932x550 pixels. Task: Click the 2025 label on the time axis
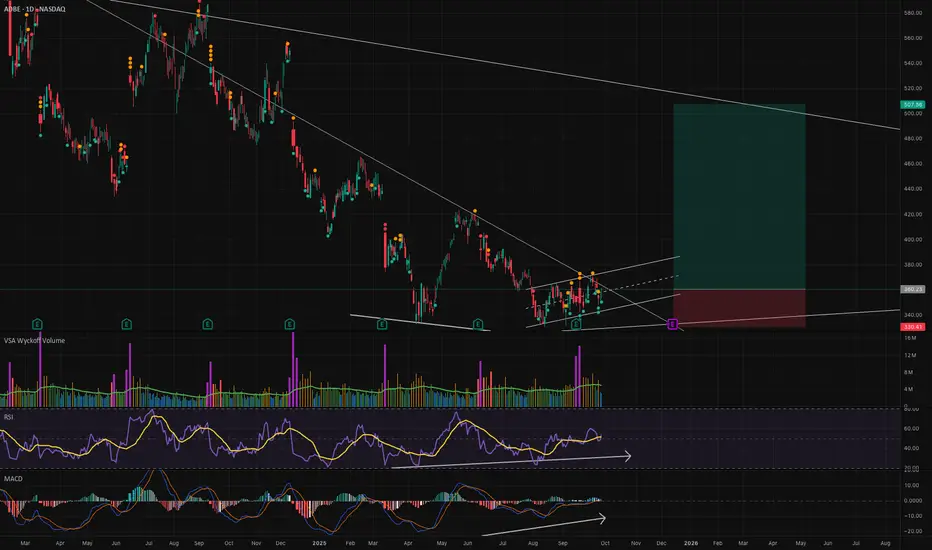tap(319, 543)
